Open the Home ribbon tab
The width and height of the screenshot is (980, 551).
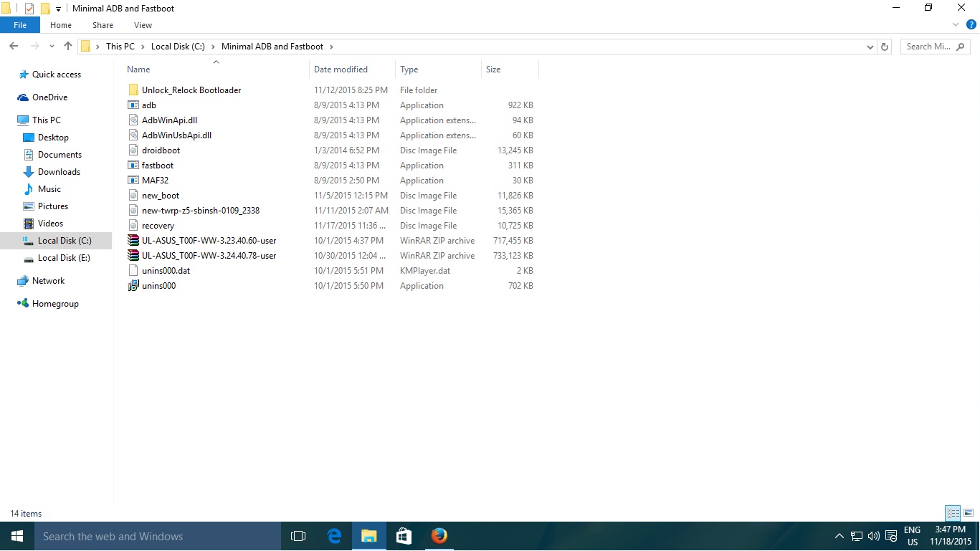(61, 25)
